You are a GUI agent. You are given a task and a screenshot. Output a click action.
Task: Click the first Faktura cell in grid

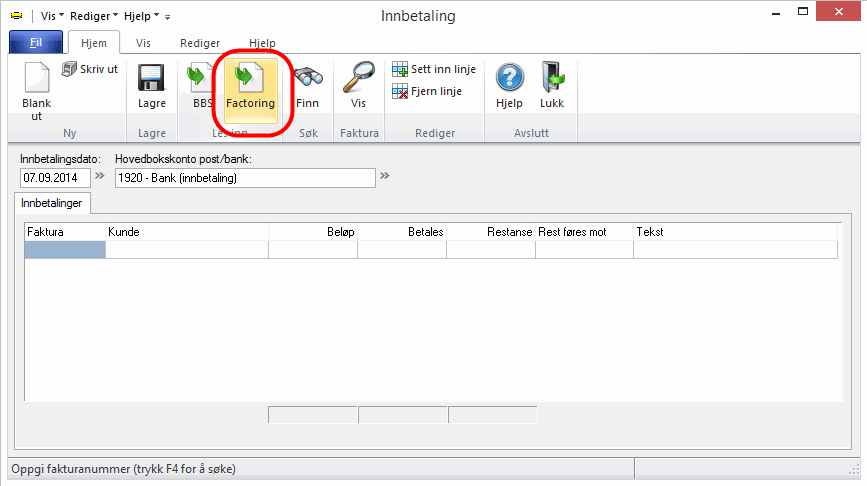click(x=65, y=250)
